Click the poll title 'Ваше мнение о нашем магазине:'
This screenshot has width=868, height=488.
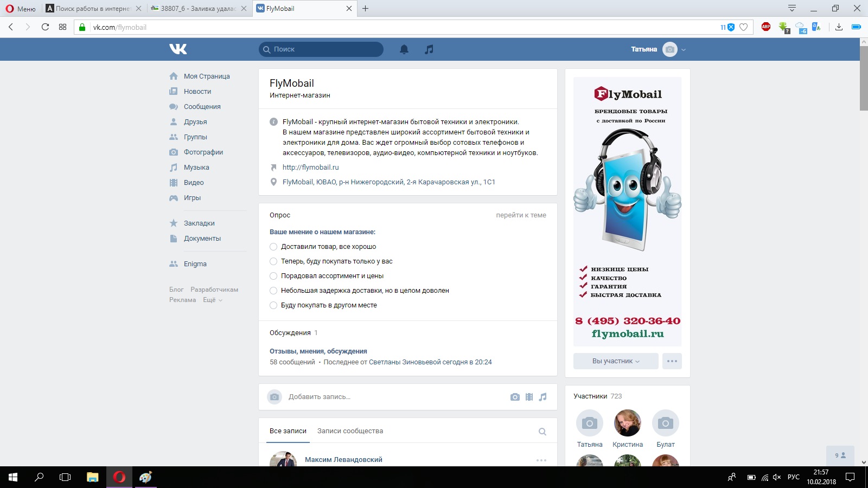[322, 232]
